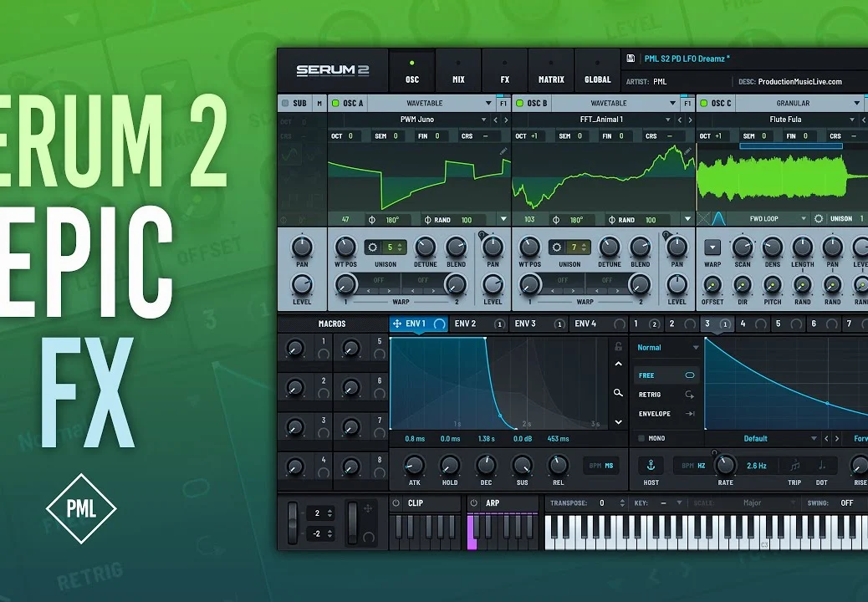The image size is (868, 602).
Task: Select the ENVELOPE LFO mode
Action: click(666, 413)
